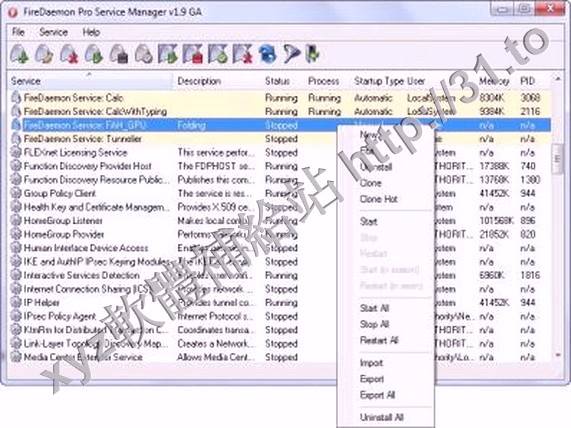Click the gear icon beside FLEXnet Licensing Service
571x428 pixels.
click(16, 152)
